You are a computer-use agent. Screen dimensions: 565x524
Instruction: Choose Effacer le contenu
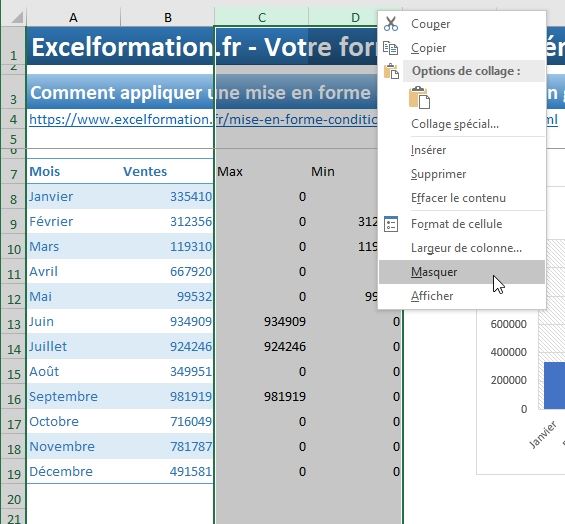tap(462, 198)
